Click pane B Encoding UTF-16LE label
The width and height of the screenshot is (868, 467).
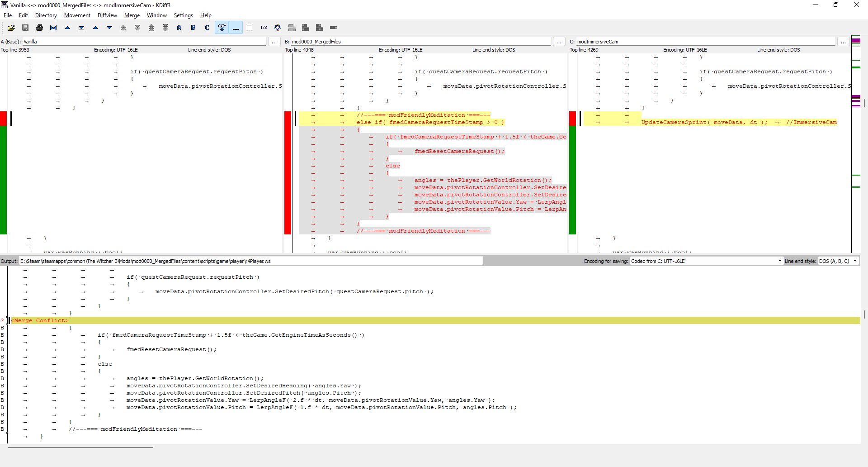click(x=401, y=50)
